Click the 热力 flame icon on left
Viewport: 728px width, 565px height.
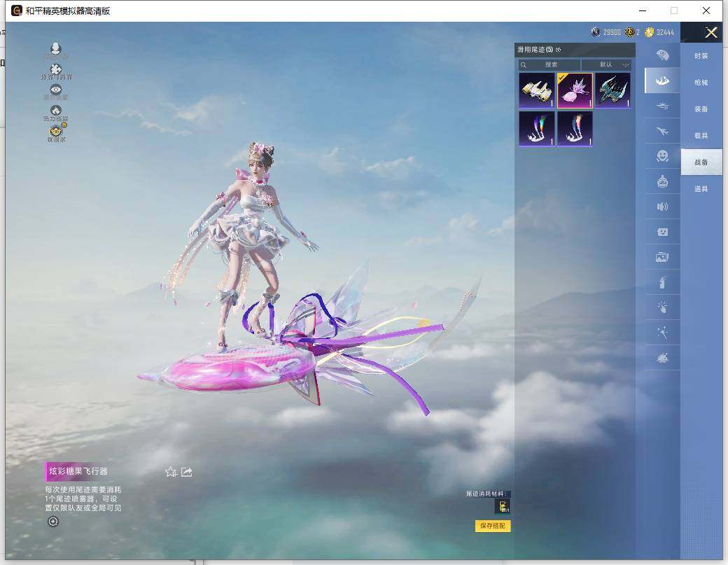(x=56, y=111)
